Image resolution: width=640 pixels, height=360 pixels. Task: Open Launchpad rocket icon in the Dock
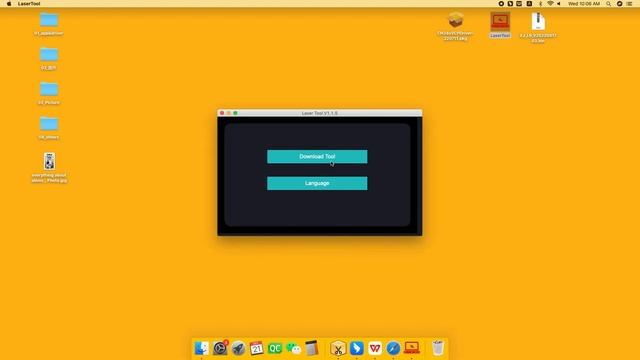point(238,348)
